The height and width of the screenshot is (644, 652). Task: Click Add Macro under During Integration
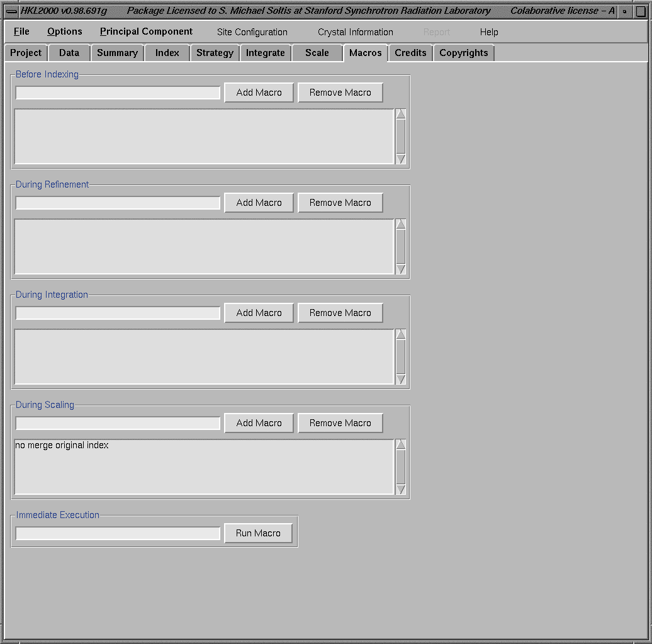(259, 313)
